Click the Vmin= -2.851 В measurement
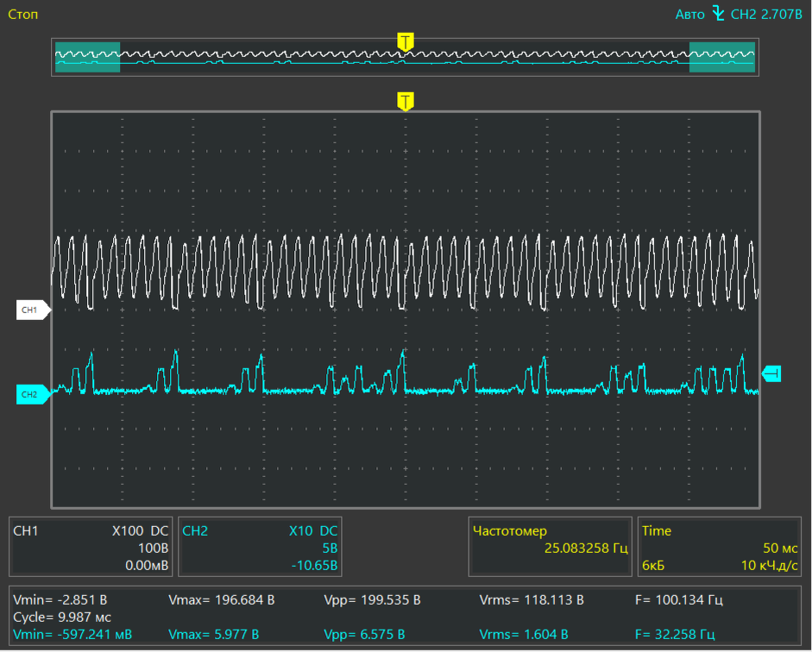812x652 pixels. [60, 600]
